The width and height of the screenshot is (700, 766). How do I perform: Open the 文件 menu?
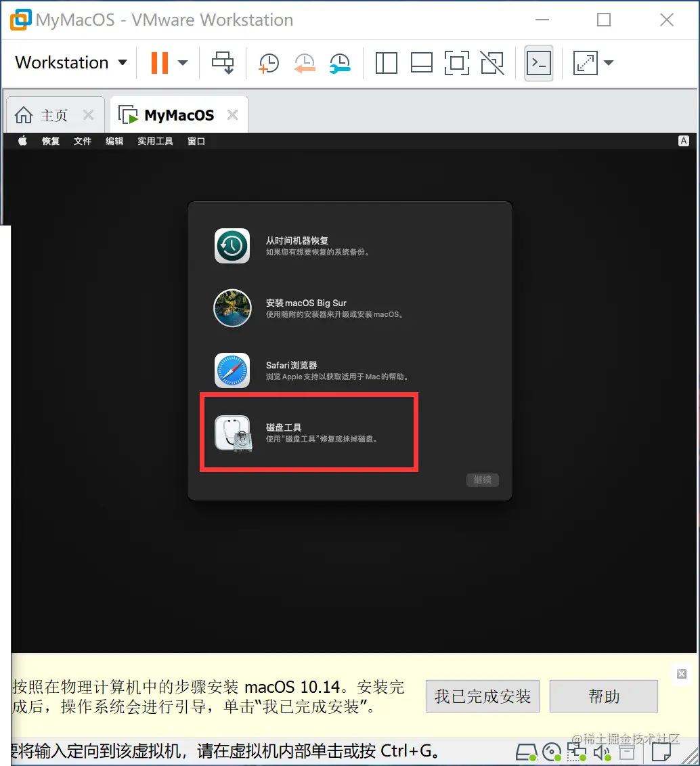tap(83, 141)
